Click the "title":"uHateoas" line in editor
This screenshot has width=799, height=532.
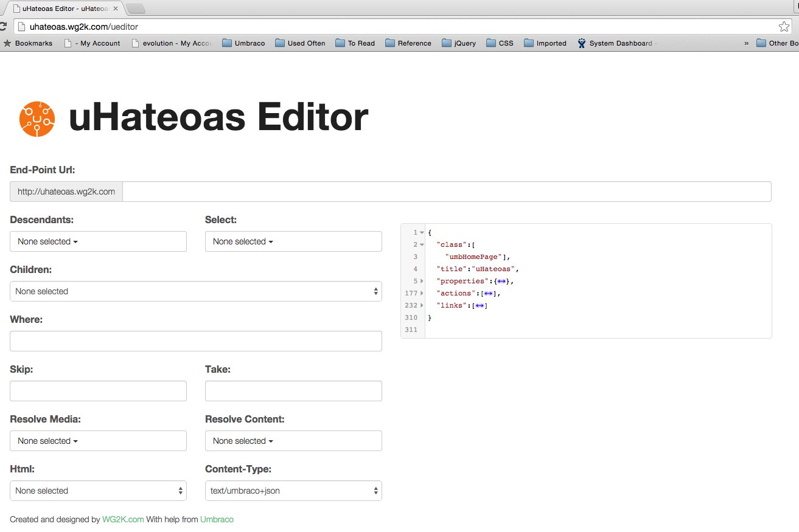click(x=477, y=269)
